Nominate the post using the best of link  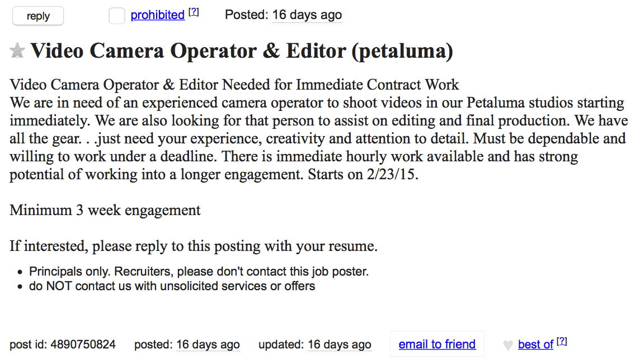[x=535, y=345]
